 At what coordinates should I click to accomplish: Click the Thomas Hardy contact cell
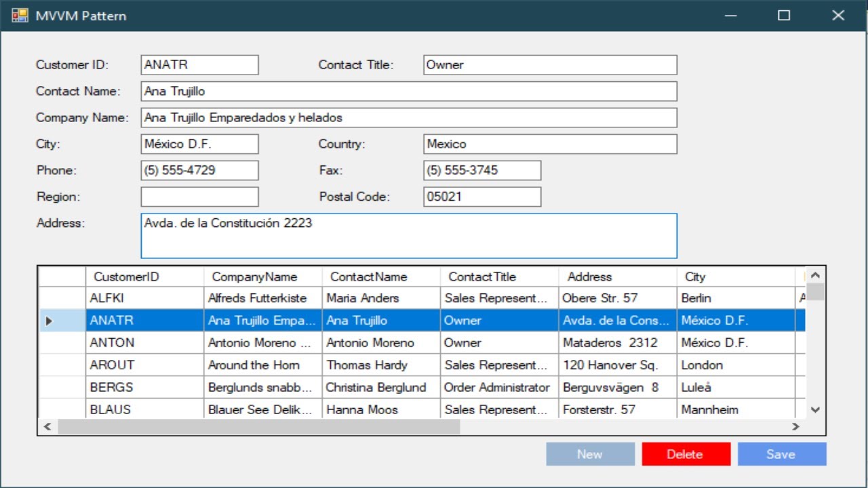tap(381, 365)
